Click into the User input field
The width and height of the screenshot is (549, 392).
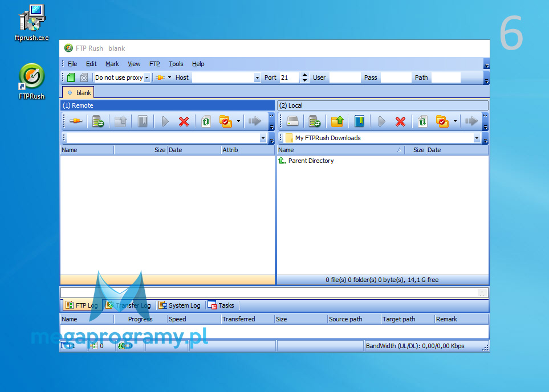coord(344,77)
